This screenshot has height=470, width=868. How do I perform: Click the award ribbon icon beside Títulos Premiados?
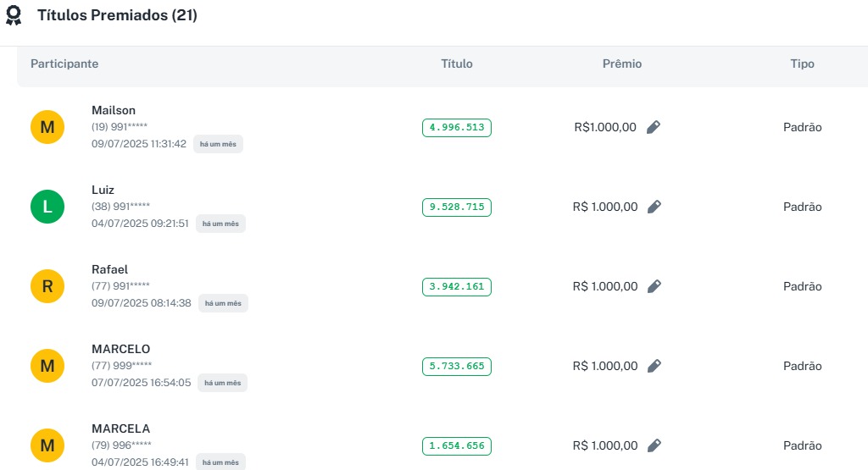14,16
